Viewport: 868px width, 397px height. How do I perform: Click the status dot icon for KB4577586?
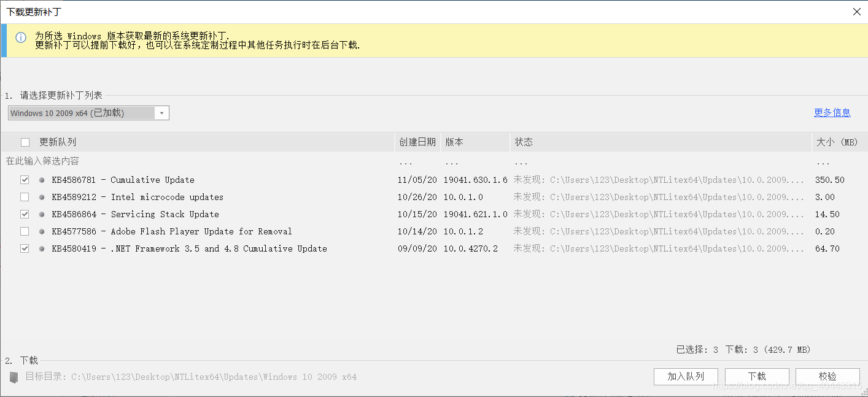42,232
